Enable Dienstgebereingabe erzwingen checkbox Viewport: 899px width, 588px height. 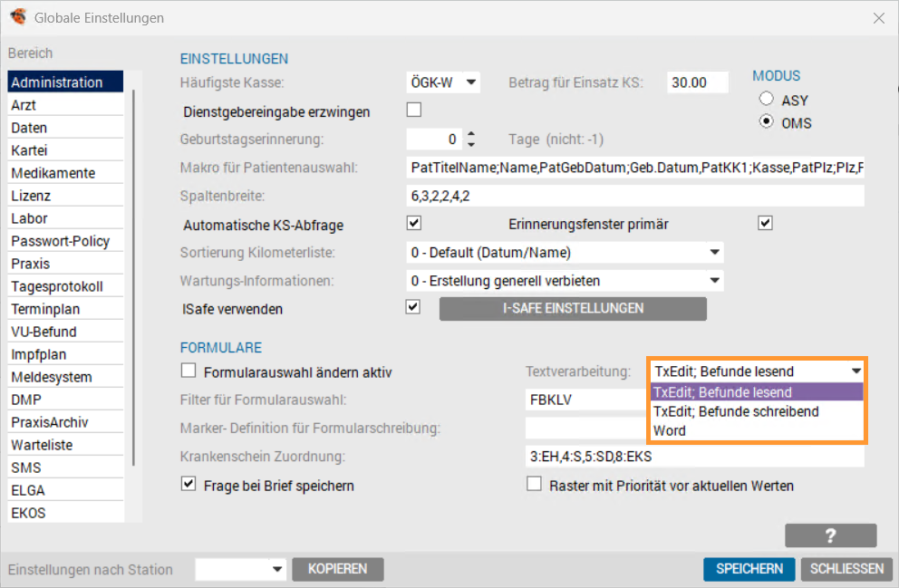(414, 111)
